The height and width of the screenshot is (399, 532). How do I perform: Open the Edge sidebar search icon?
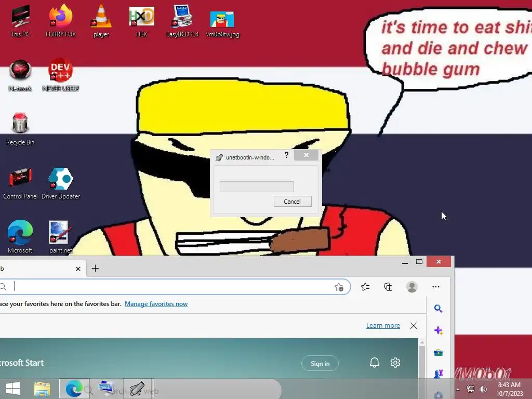tap(438, 309)
